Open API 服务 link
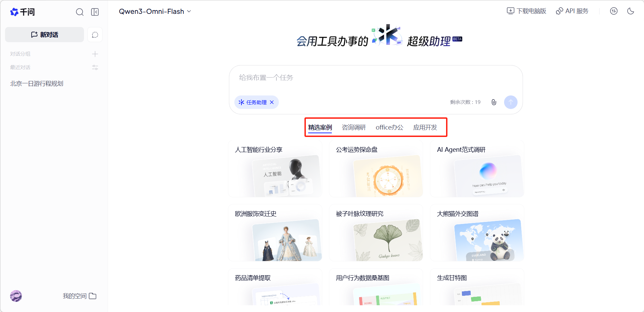 pyautogui.click(x=572, y=11)
